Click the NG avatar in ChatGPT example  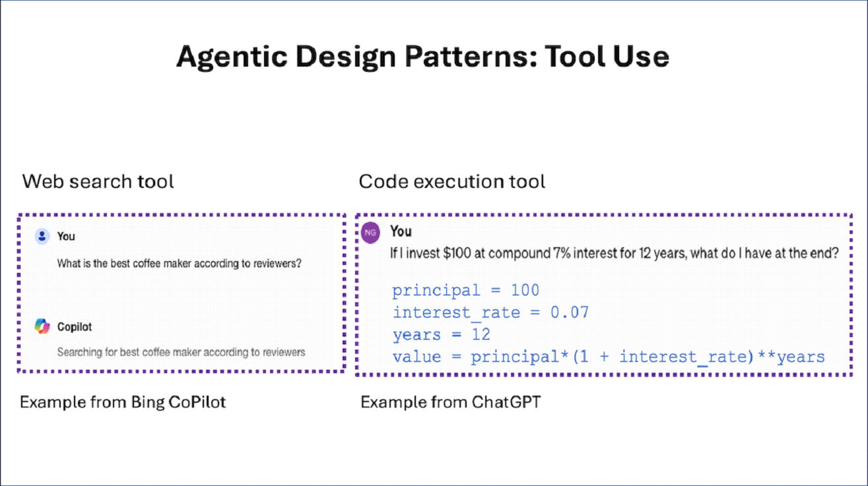[370, 232]
